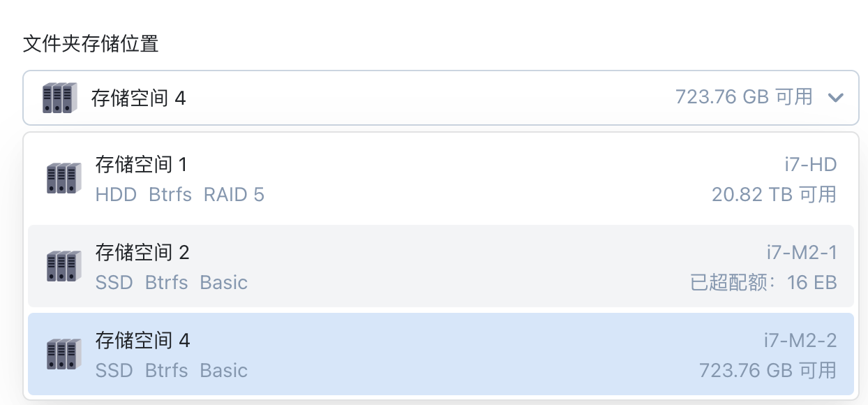Viewport: 868px width, 405px height.
Task: Click the 20.82 TB 可用 capacity text
Action: (774, 195)
